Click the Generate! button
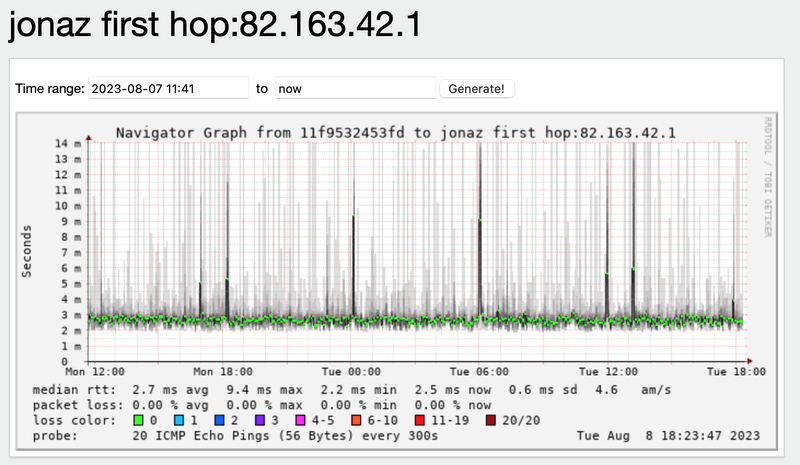800x465 pixels. coord(477,89)
